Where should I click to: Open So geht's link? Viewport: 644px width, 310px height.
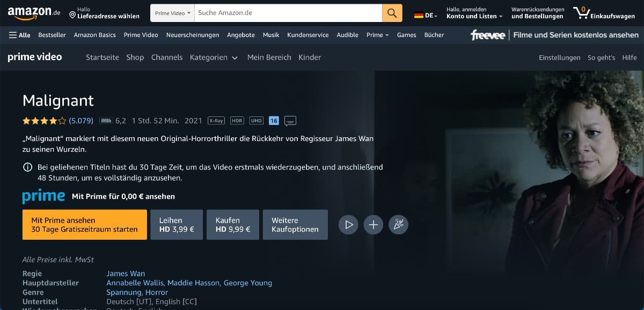(x=602, y=57)
